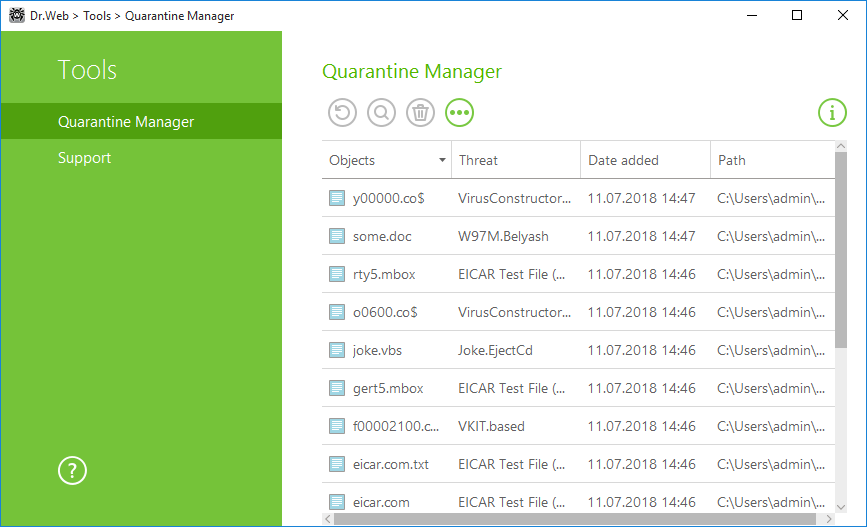Click the W97M.Belyash threat cell

(x=503, y=236)
